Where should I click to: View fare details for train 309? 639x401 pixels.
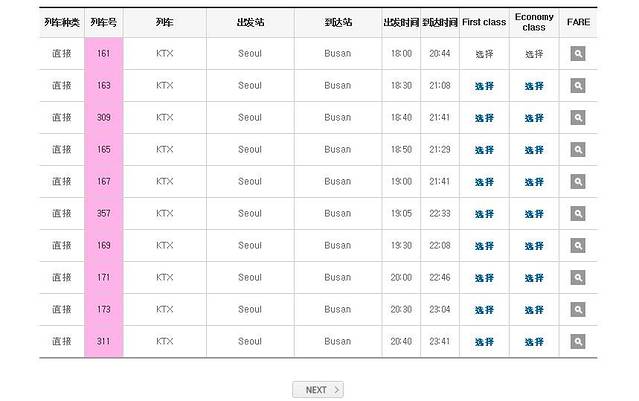577,118
